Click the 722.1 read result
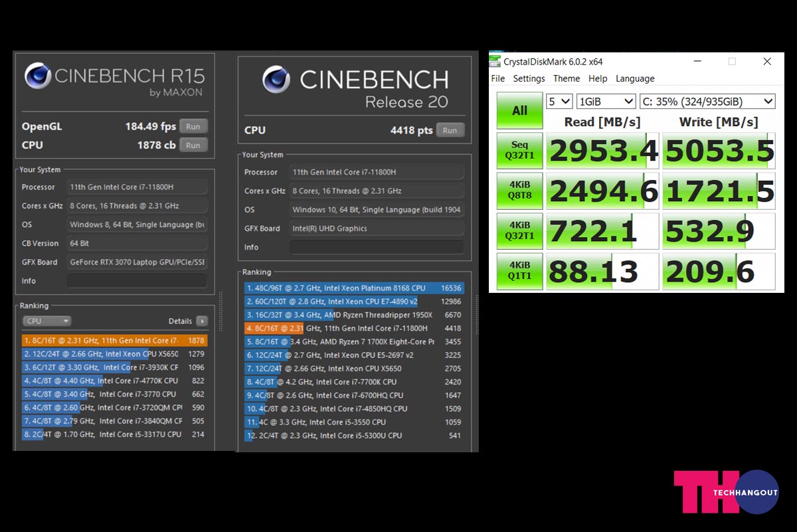Image resolution: width=797 pixels, height=532 pixels. click(x=602, y=231)
